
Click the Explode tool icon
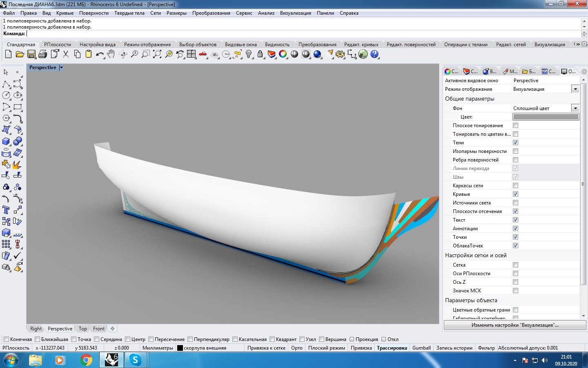(x=18, y=164)
